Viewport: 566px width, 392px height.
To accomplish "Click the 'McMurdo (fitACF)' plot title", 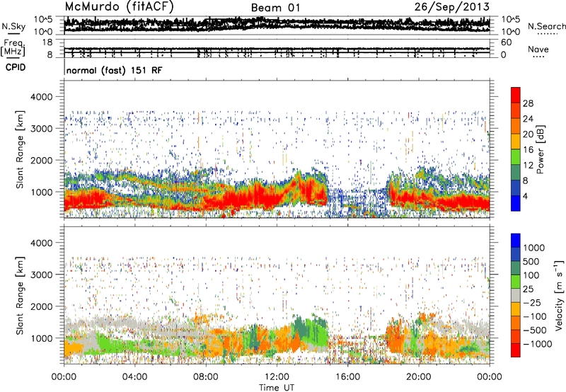I will click(x=119, y=7).
